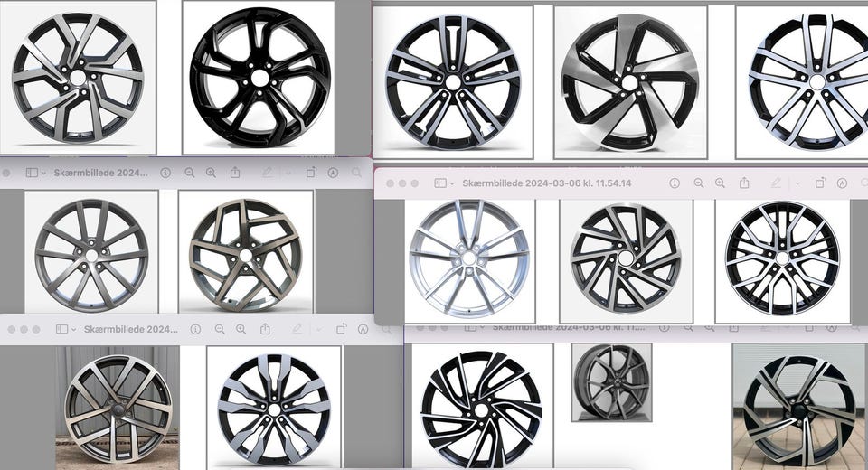Open sidebar menu chevron in garage-door wheel window

pos(73,329)
